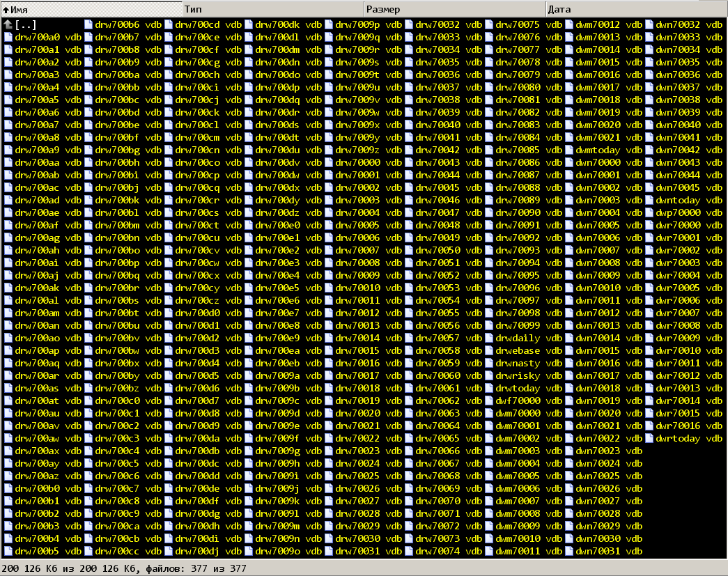Click the file icon beside drwrisky
This screenshot has height=576, width=728.
click(x=489, y=376)
